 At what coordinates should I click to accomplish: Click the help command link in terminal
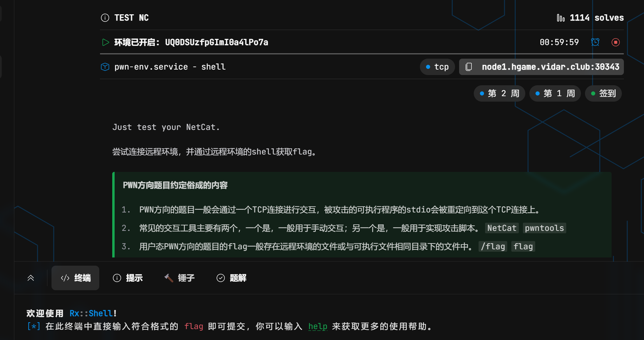tap(318, 326)
